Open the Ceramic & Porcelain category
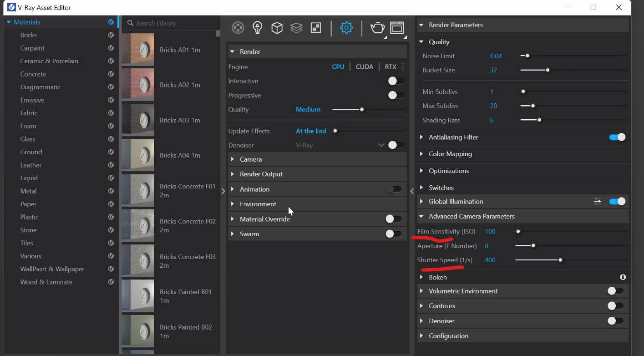This screenshot has width=644, height=356. (49, 61)
